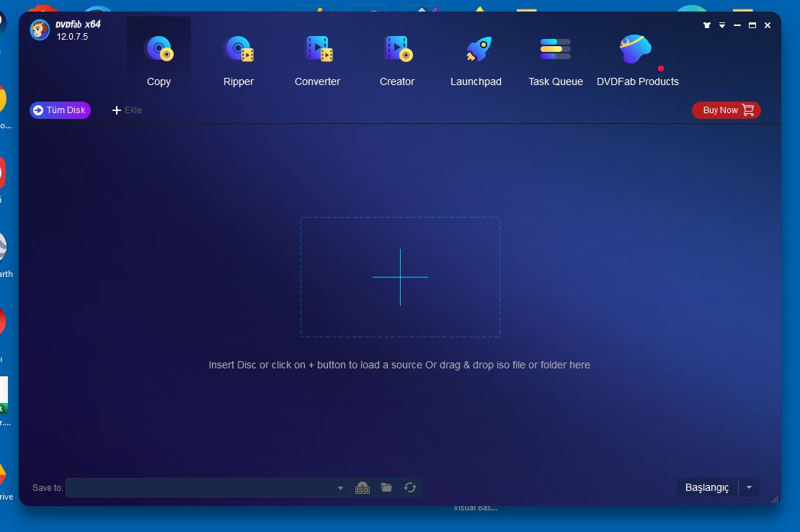The image size is (800, 532).
Task: Maximize the DVDFab window
Action: [752, 25]
